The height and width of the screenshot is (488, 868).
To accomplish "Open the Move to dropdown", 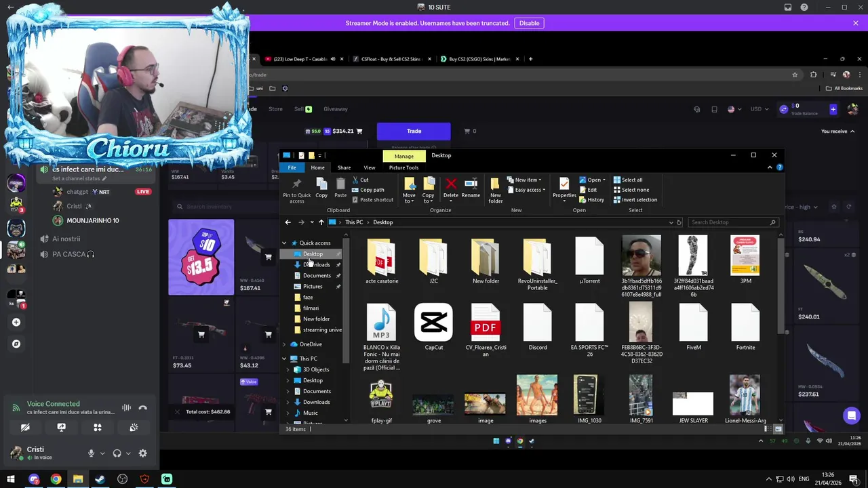I will point(409,190).
